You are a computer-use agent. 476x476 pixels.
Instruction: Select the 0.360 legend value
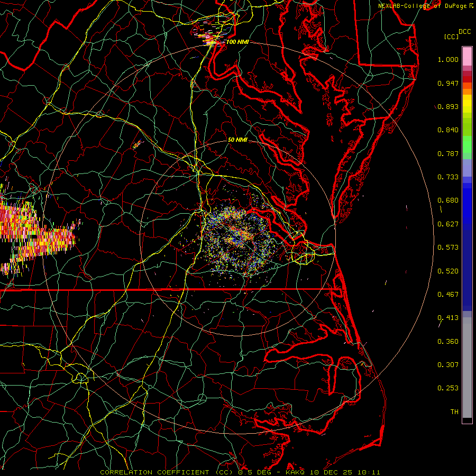448,342
